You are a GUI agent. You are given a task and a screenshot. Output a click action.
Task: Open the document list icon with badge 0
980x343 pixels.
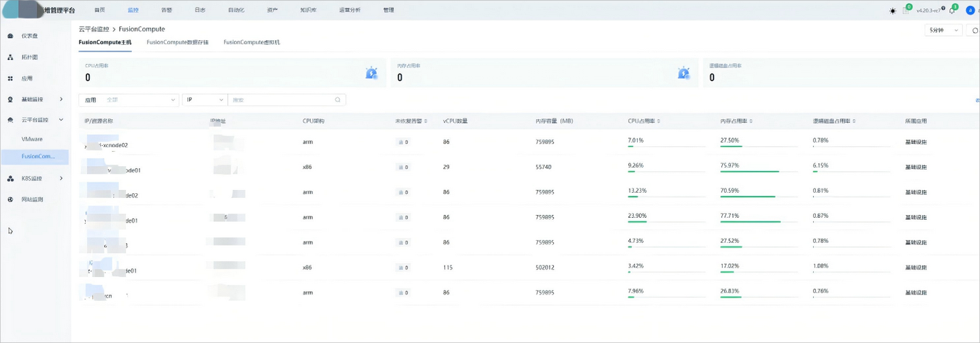(x=906, y=10)
